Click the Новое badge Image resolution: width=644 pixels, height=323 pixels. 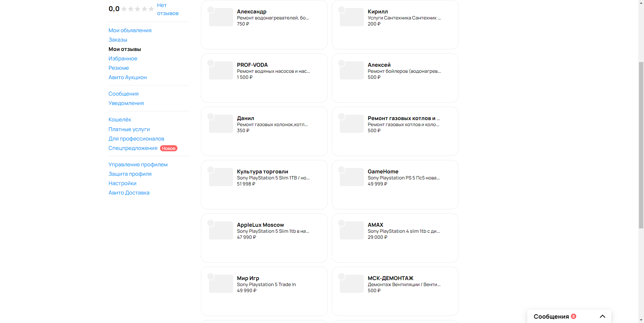(169, 148)
